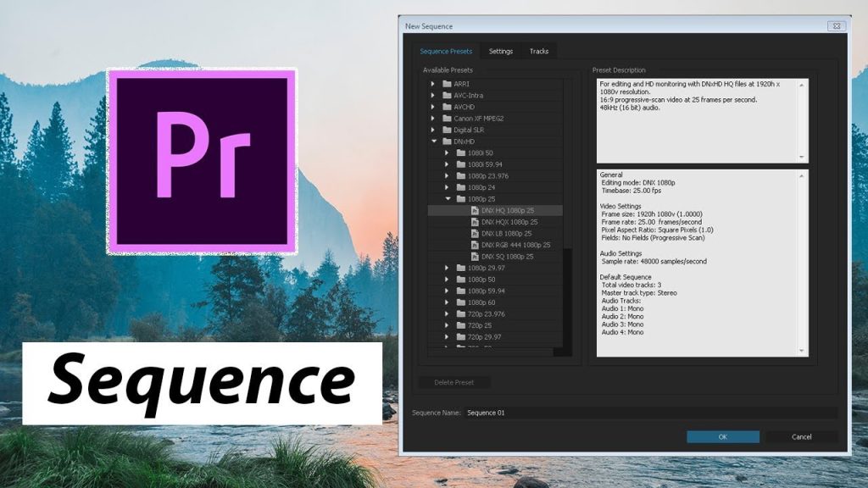Click the Digital SLR folder icon
868x488 pixels.
pos(447,130)
